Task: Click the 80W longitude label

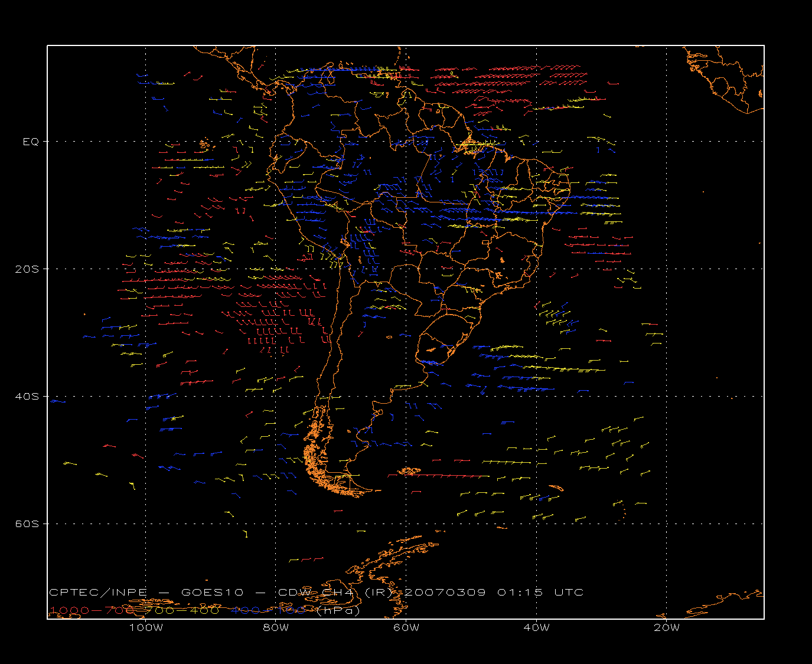Action: coord(276,627)
